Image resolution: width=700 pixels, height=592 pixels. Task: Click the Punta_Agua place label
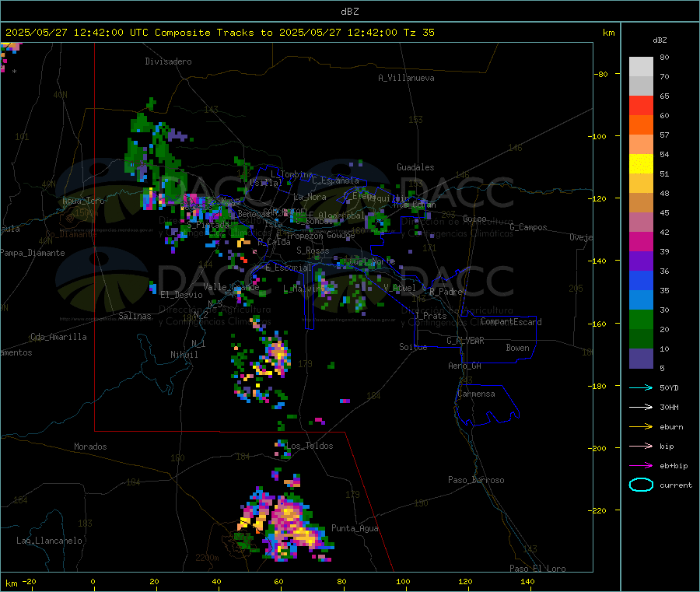click(355, 528)
